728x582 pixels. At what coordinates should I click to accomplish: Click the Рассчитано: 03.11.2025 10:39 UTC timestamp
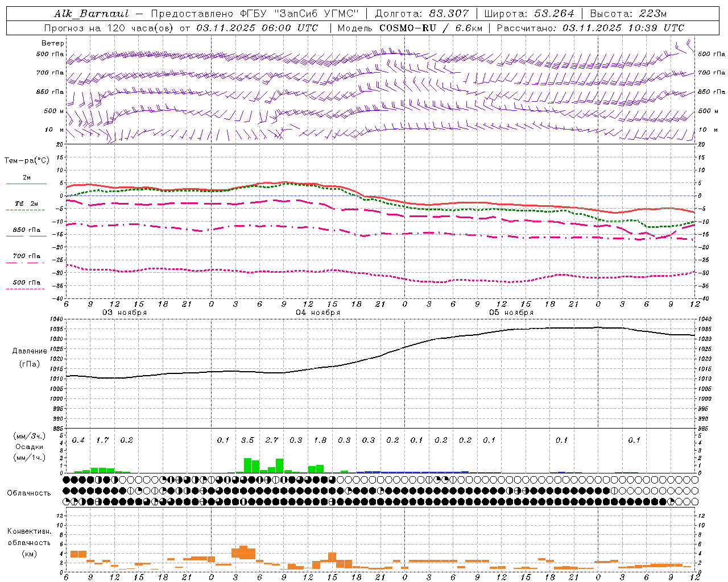(x=590, y=28)
